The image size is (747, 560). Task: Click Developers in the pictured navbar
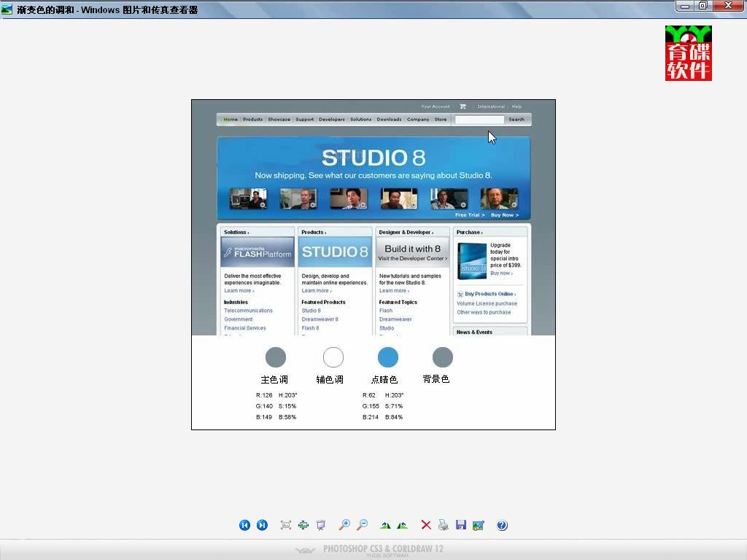(332, 120)
